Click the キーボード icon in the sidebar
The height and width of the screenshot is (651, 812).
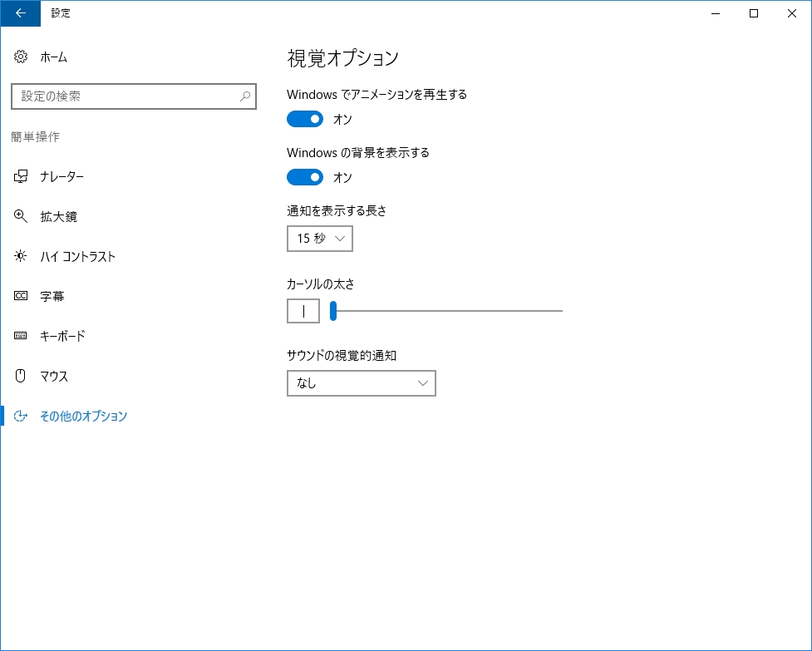[20, 336]
